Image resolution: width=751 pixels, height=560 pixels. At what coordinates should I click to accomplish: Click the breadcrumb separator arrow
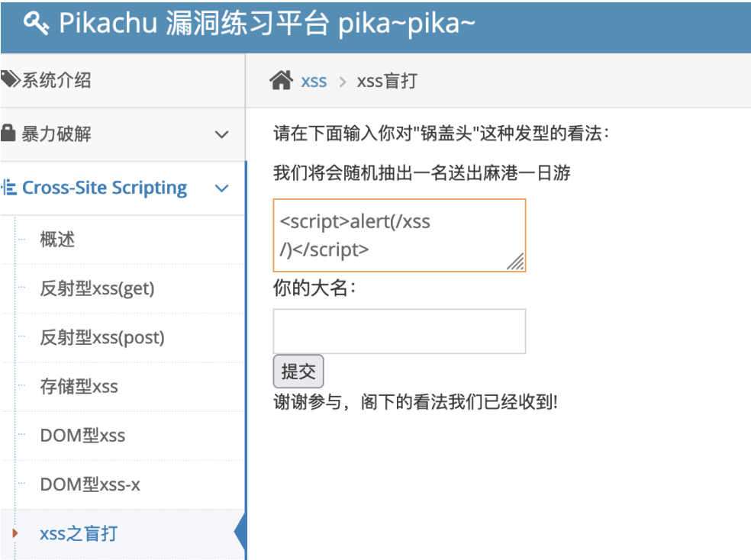[342, 82]
